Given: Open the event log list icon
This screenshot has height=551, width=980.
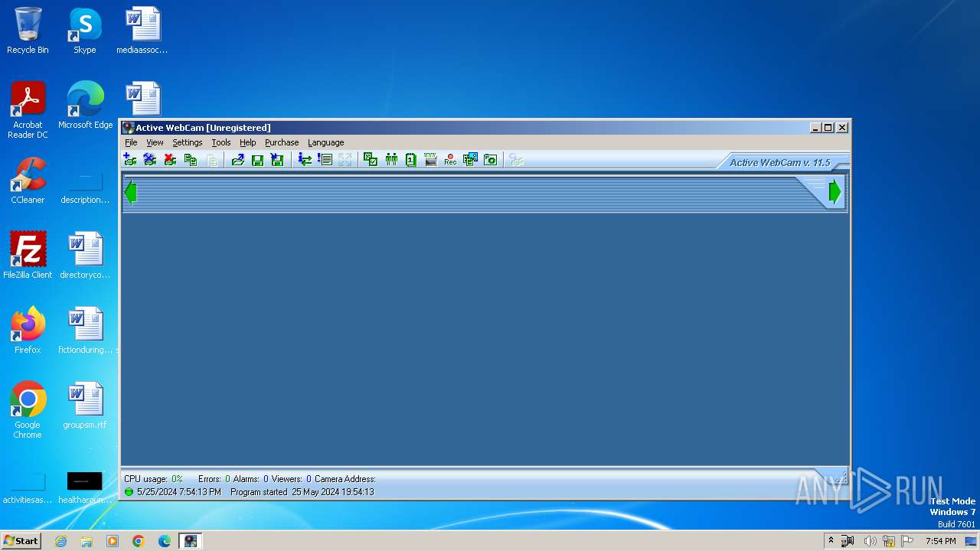Looking at the screenshot, I should [x=325, y=159].
